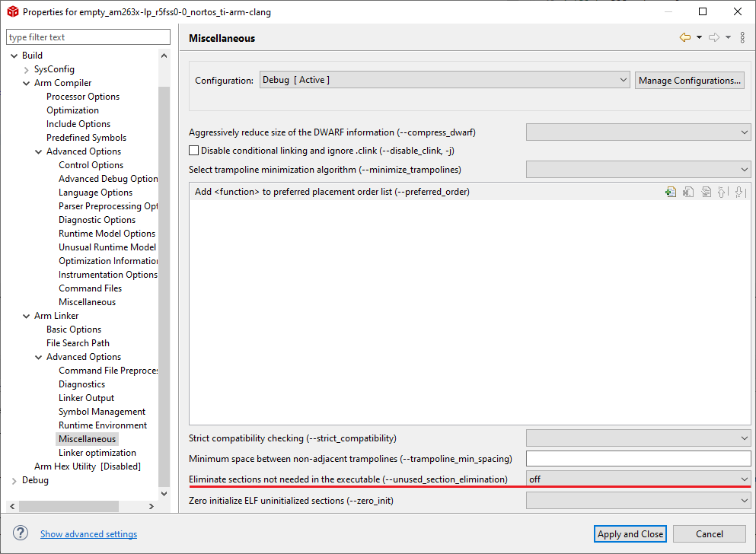The height and width of the screenshot is (554, 756).
Task: Click the Delete entry icon in preferred order list
Action: point(688,193)
